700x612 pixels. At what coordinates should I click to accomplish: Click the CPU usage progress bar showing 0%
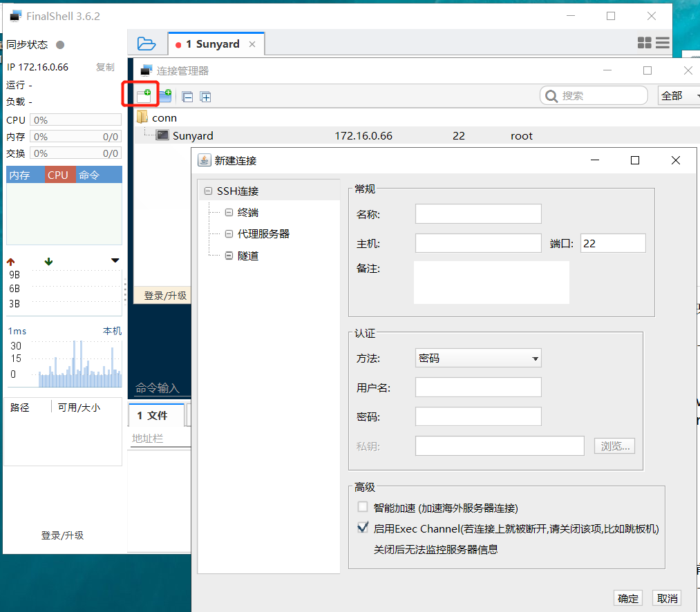coord(75,119)
